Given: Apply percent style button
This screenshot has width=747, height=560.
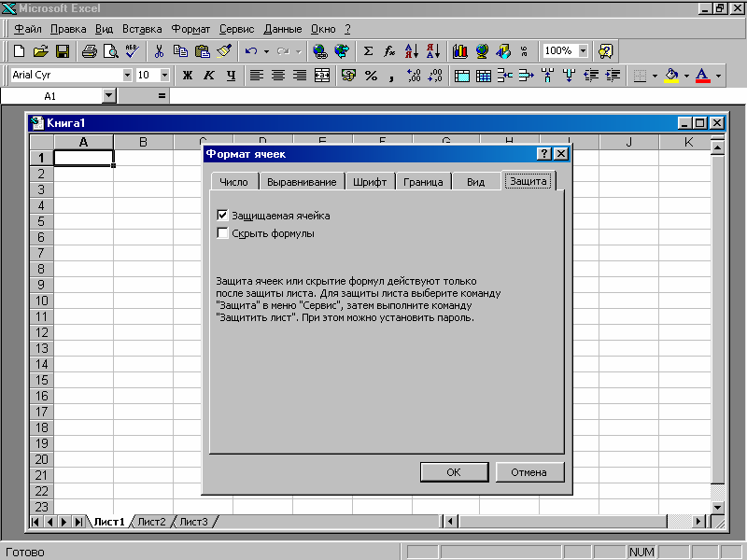Looking at the screenshot, I should [x=371, y=76].
